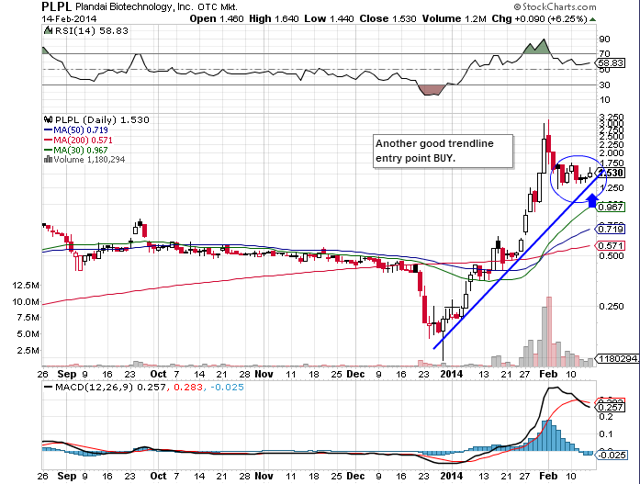Click the RSI(14) indicator icon
The image size is (640, 484).
[x=48, y=30]
